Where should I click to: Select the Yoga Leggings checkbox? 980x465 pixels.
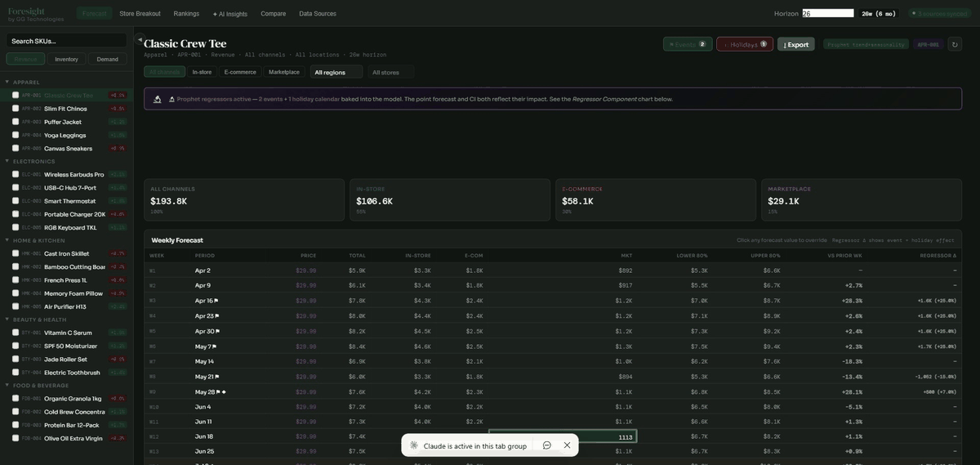[x=16, y=135]
